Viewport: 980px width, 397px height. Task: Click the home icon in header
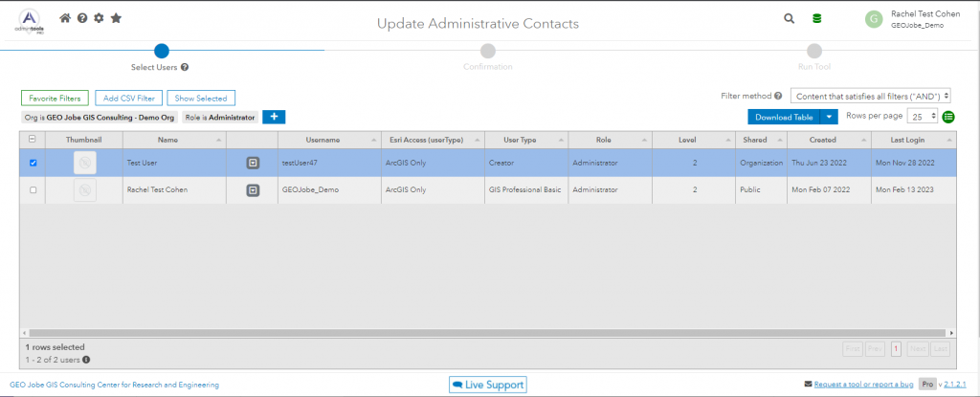point(65,18)
